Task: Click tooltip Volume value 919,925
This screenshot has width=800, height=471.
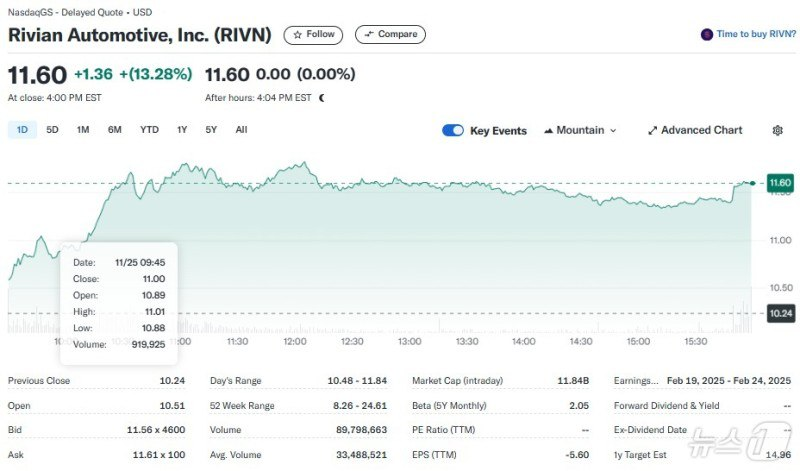Action: [x=148, y=344]
